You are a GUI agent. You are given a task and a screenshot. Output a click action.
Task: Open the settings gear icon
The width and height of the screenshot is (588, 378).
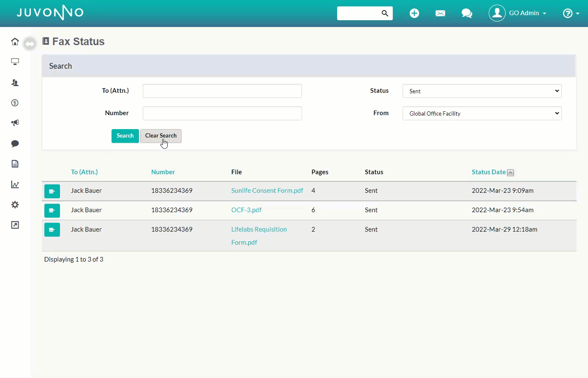(15, 205)
